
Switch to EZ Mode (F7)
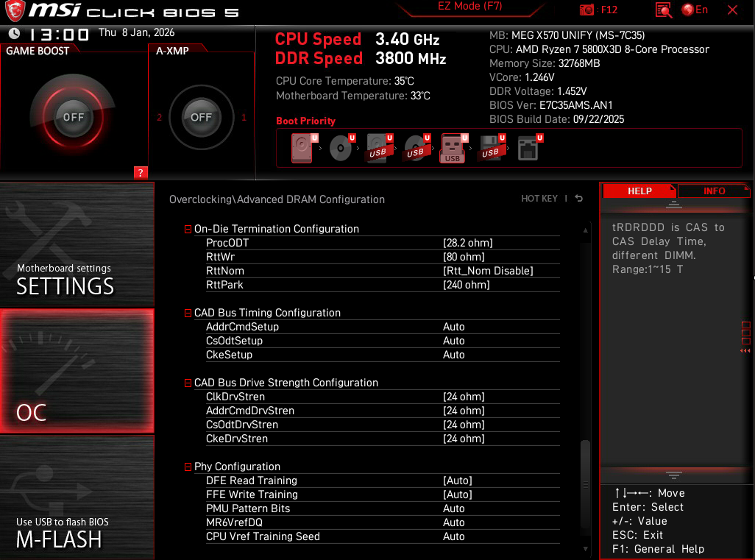(469, 7)
